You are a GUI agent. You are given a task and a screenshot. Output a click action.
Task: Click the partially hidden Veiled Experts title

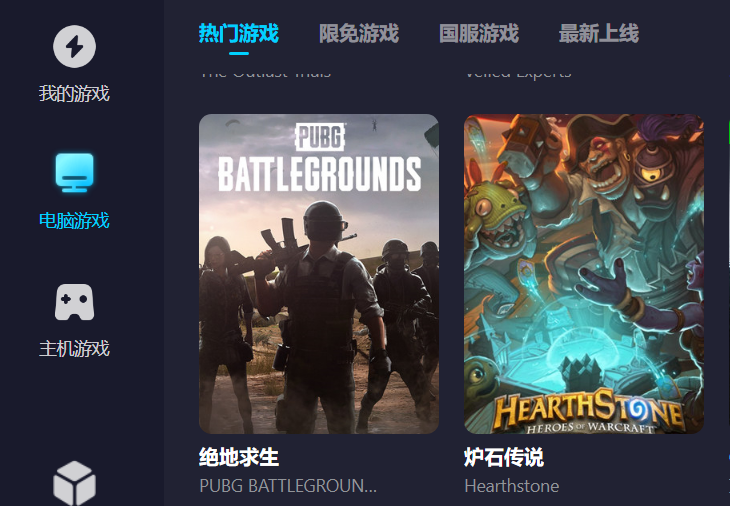[518, 74]
